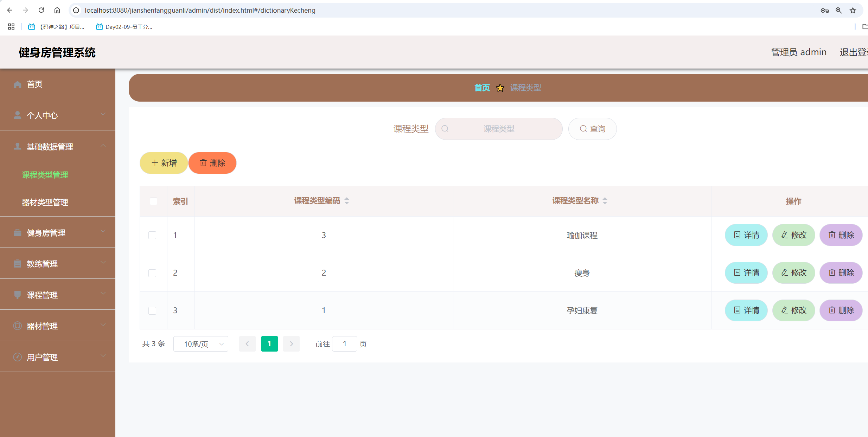868x437 pixels.
Task: Reload the page with refresh icon
Action: pyautogui.click(x=41, y=10)
